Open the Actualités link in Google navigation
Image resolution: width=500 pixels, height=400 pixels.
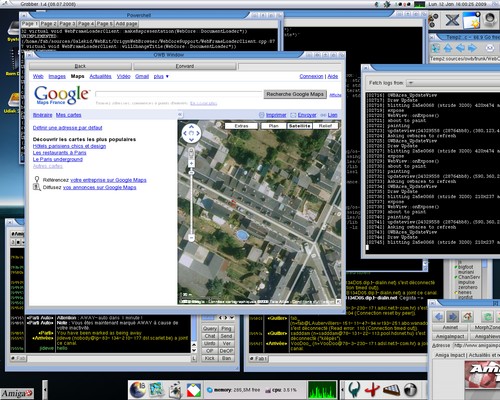pos(100,76)
